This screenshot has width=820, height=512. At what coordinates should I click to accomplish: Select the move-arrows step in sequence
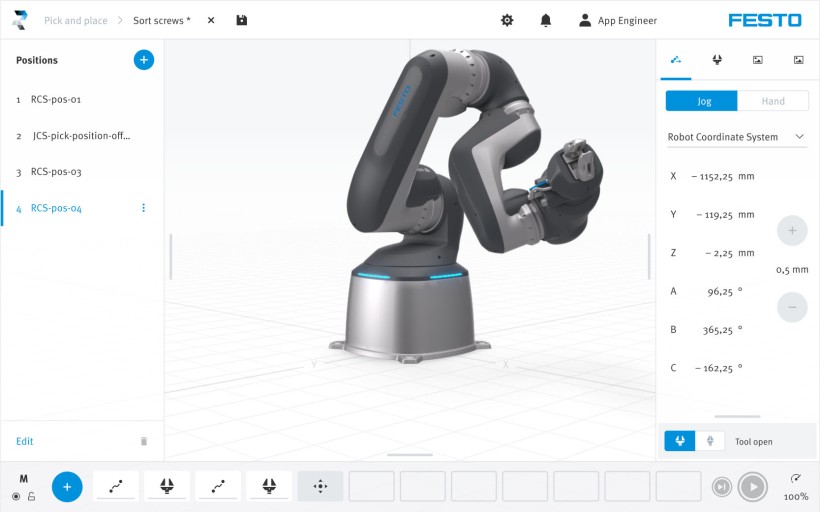tap(320, 486)
